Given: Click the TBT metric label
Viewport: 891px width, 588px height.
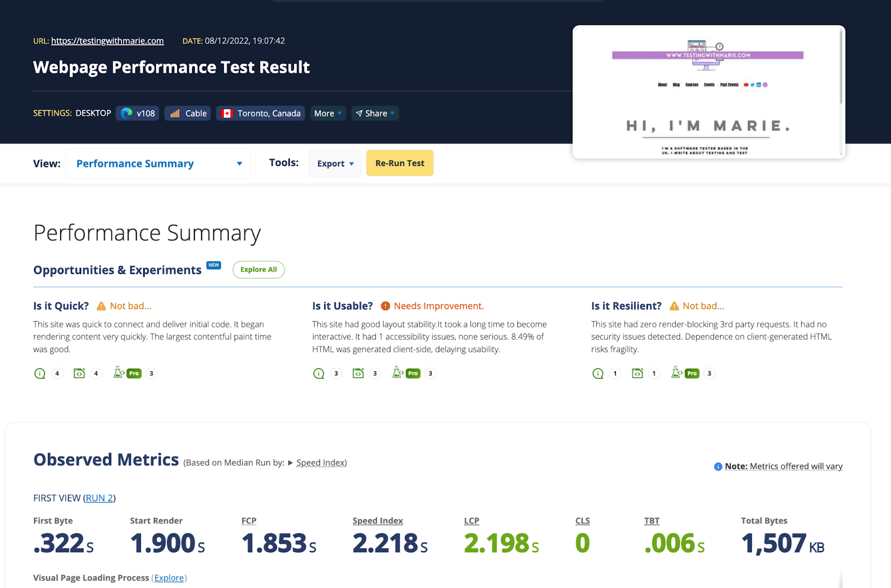Looking at the screenshot, I should pos(652,521).
